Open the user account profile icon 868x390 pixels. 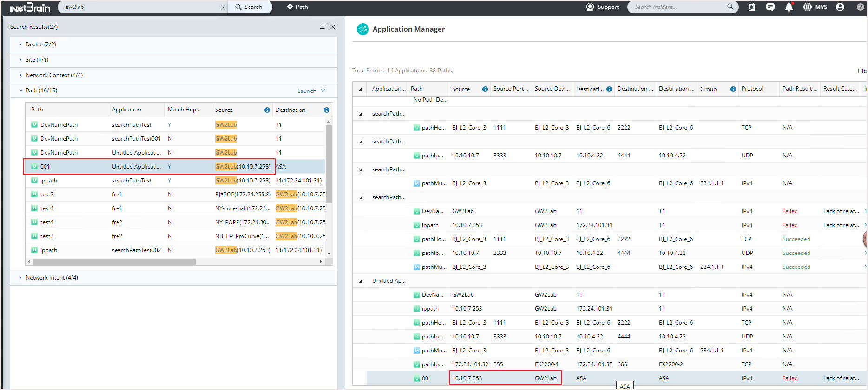[x=840, y=7]
